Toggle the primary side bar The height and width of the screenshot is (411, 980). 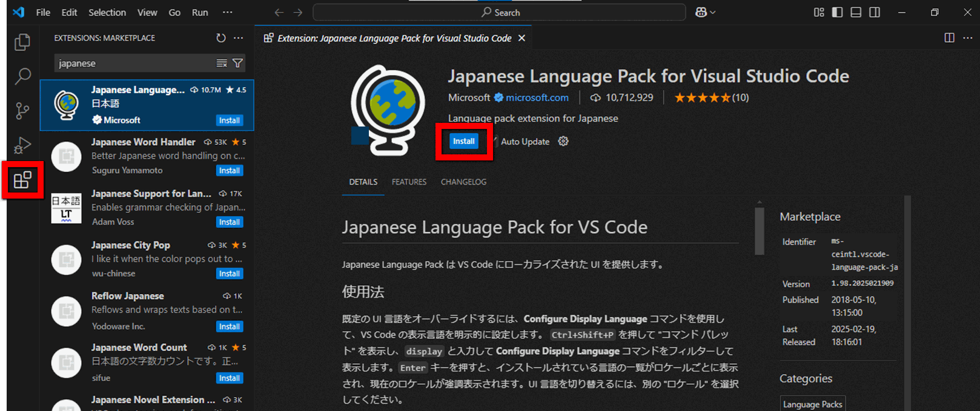coord(837,12)
